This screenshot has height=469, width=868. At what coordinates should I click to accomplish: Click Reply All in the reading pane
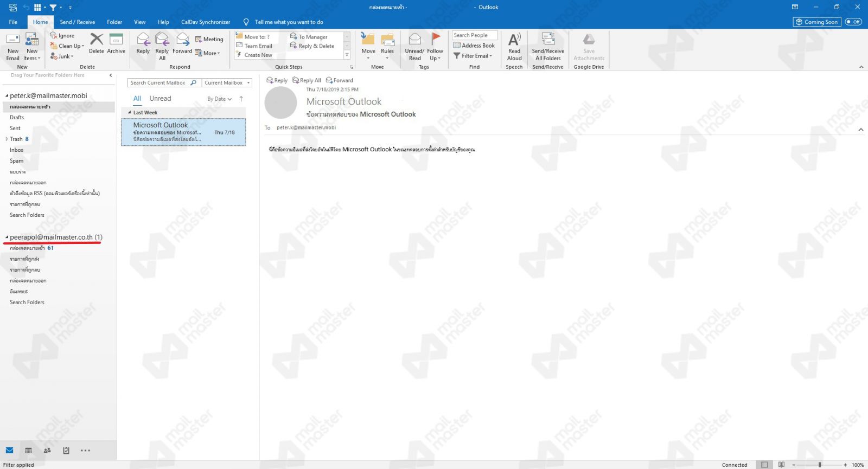pyautogui.click(x=307, y=80)
